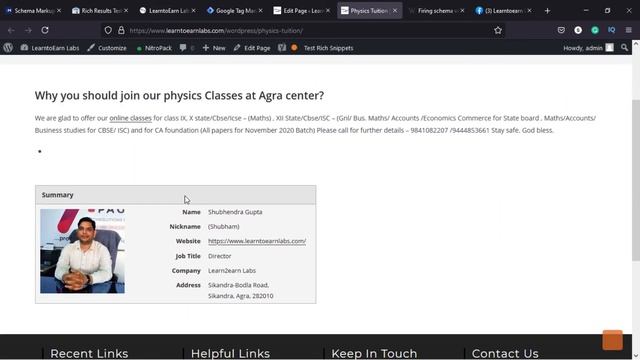Image resolution: width=640 pixels, height=360 pixels.
Task: Click the admin user avatar
Action: [x=609, y=48]
